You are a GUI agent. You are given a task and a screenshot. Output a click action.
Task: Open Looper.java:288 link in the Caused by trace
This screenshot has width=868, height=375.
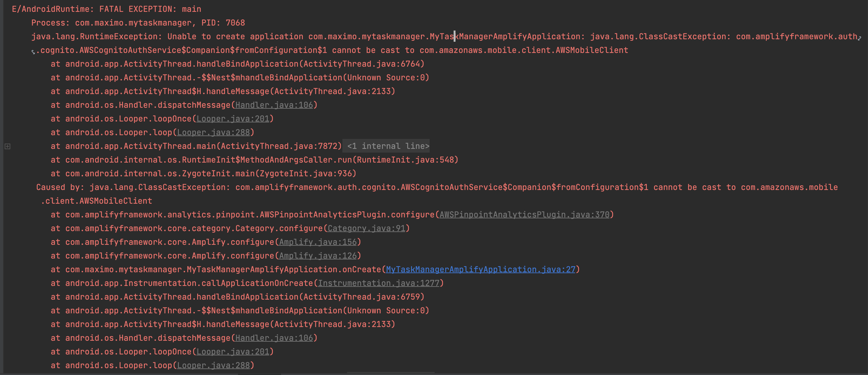pyautogui.click(x=214, y=366)
